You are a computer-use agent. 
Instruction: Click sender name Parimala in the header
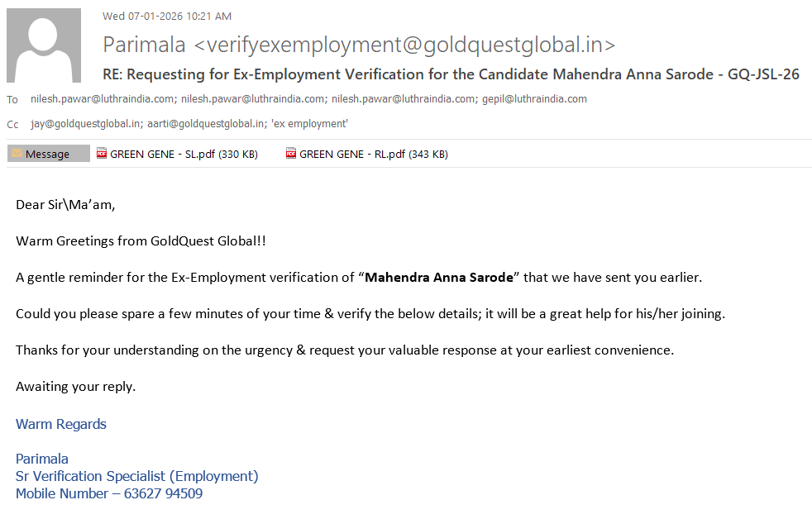(145, 45)
